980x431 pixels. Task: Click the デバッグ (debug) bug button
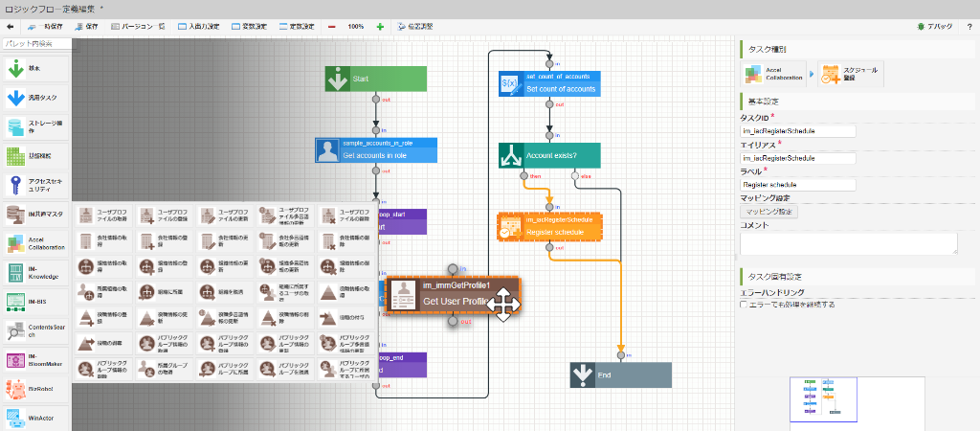tap(935, 27)
